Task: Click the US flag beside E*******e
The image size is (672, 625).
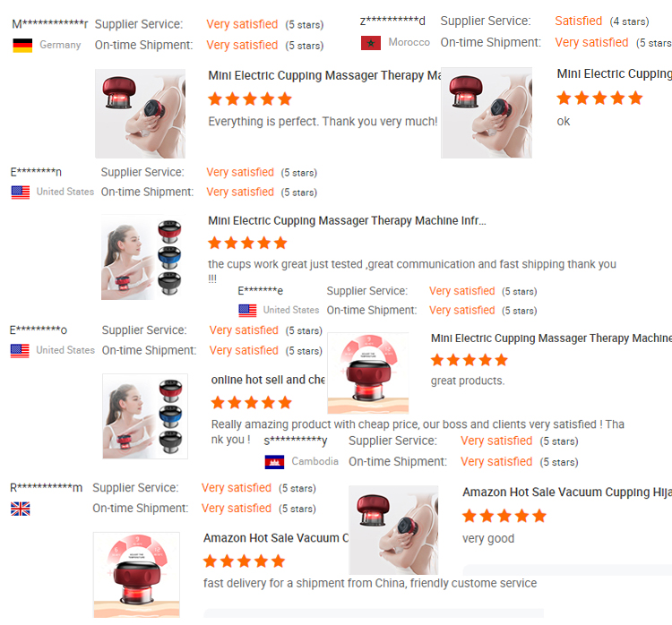Action: (247, 311)
